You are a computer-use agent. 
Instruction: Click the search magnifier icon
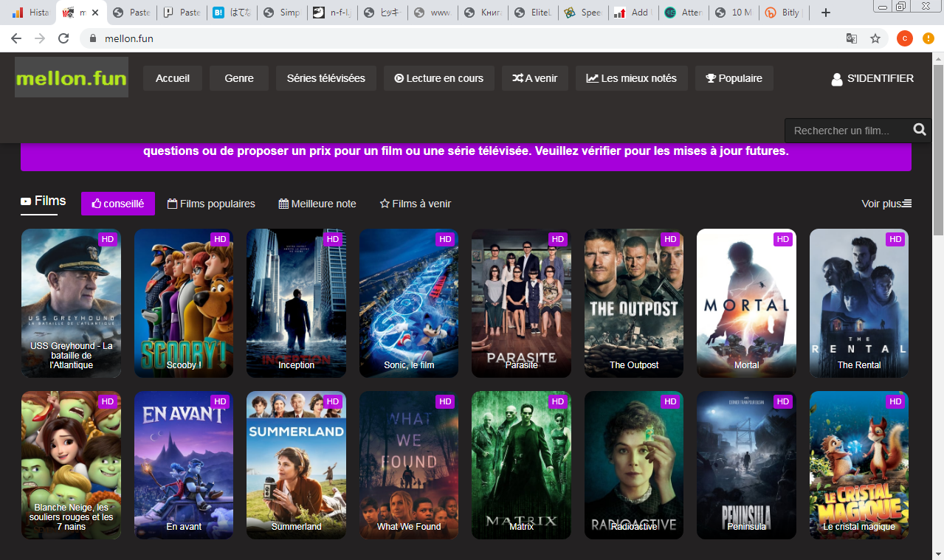click(x=920, y=130)
